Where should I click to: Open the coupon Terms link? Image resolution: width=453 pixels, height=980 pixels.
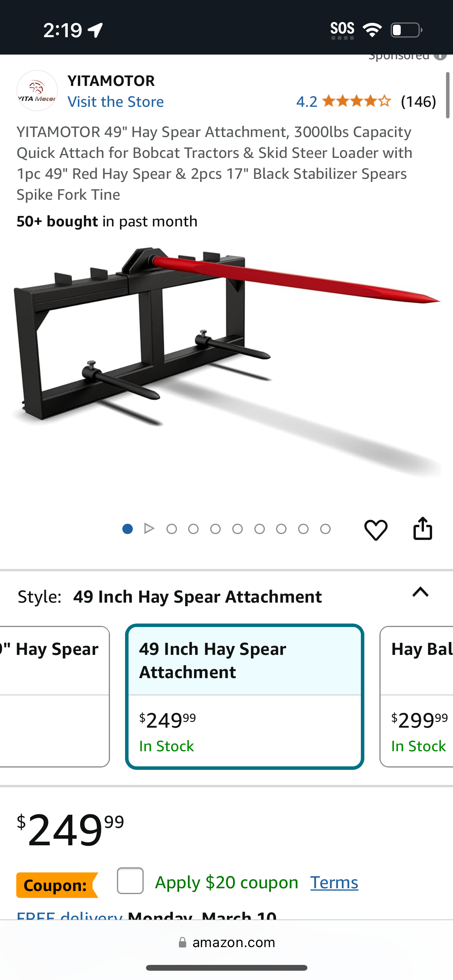(334, 882)
